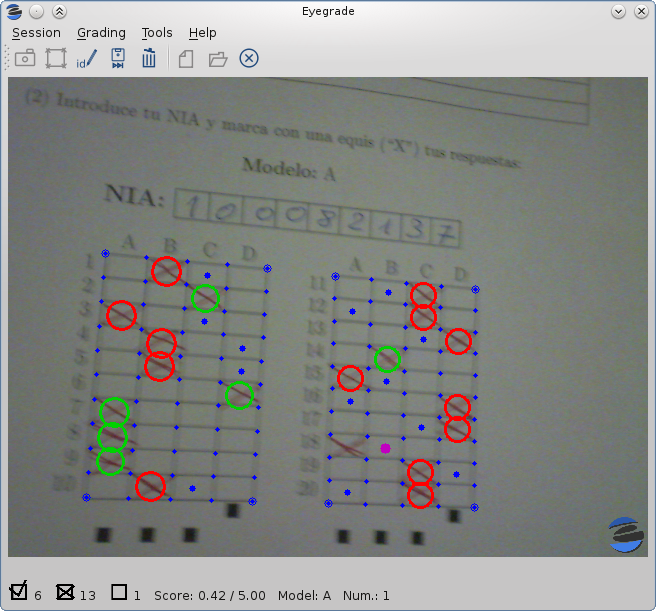Viewport: 656px width, 611px height.
Task: Click the Eyegrade logo on the capture image
Action: coord(627,533)
